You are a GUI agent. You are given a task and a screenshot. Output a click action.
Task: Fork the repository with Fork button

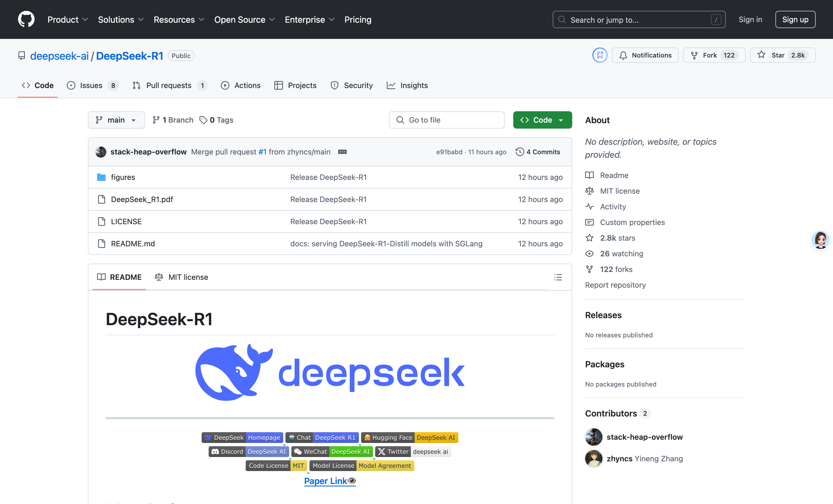(714, 55)
